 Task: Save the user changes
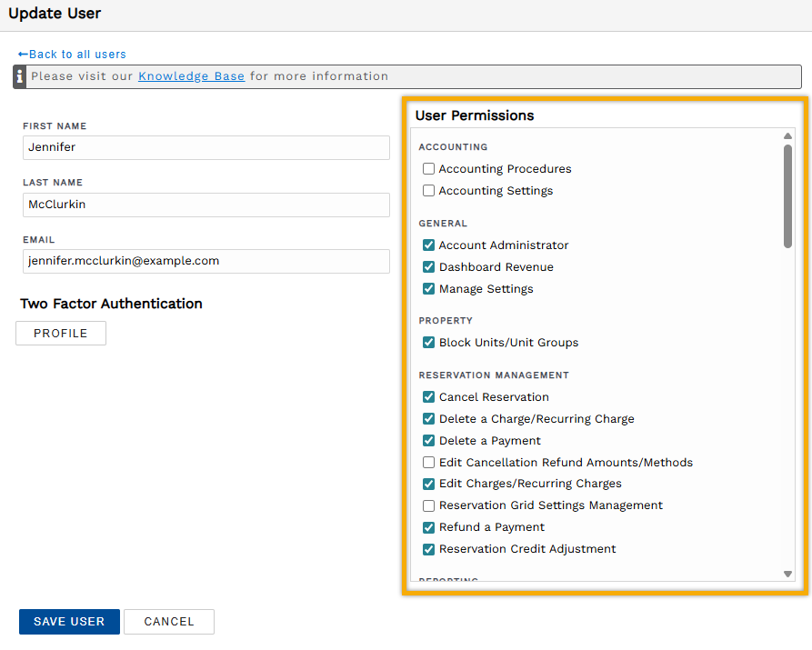pos(69,622)
